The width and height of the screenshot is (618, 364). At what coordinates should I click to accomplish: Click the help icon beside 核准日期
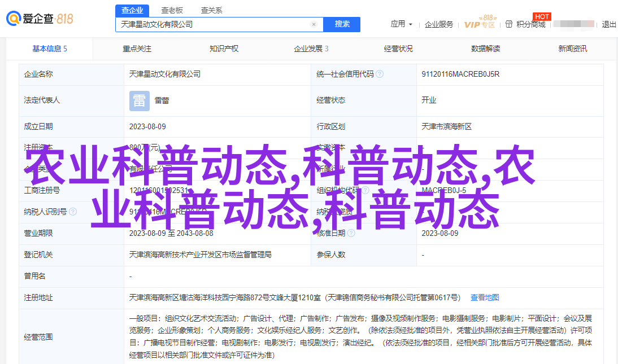coord(351,233)
